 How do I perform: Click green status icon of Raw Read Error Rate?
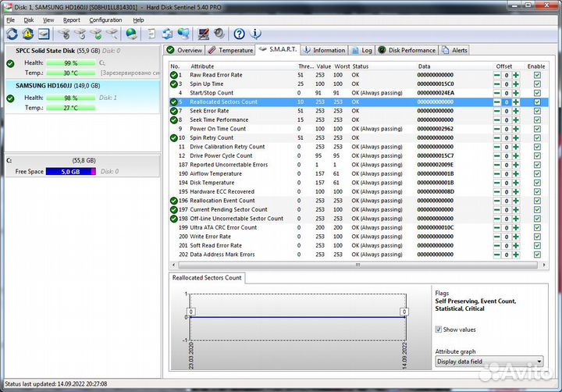[x=174, y=75]
